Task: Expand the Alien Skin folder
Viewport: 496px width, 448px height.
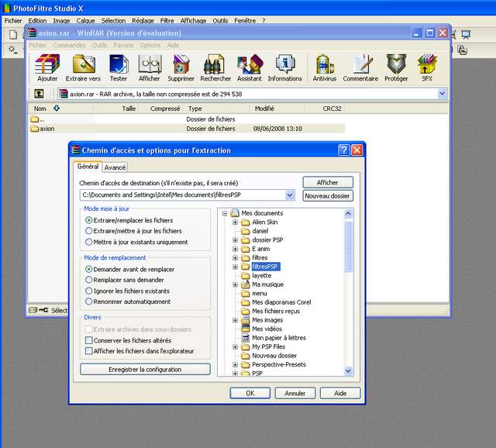Action: tap(235, 222)
